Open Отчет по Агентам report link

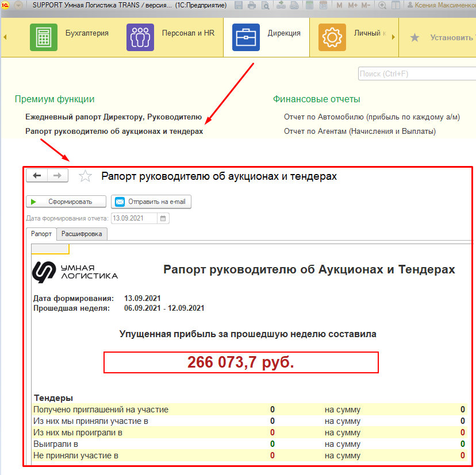click(x=360, y=132)
